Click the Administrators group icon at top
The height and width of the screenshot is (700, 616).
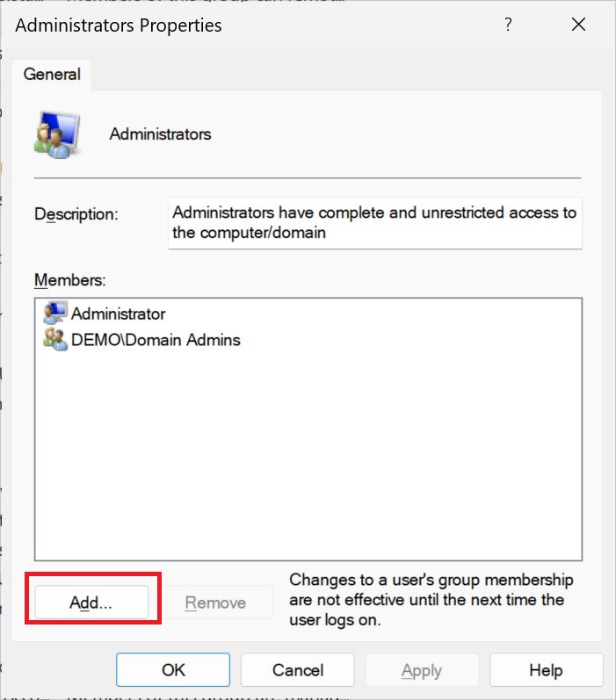click(x=57, y=134)
